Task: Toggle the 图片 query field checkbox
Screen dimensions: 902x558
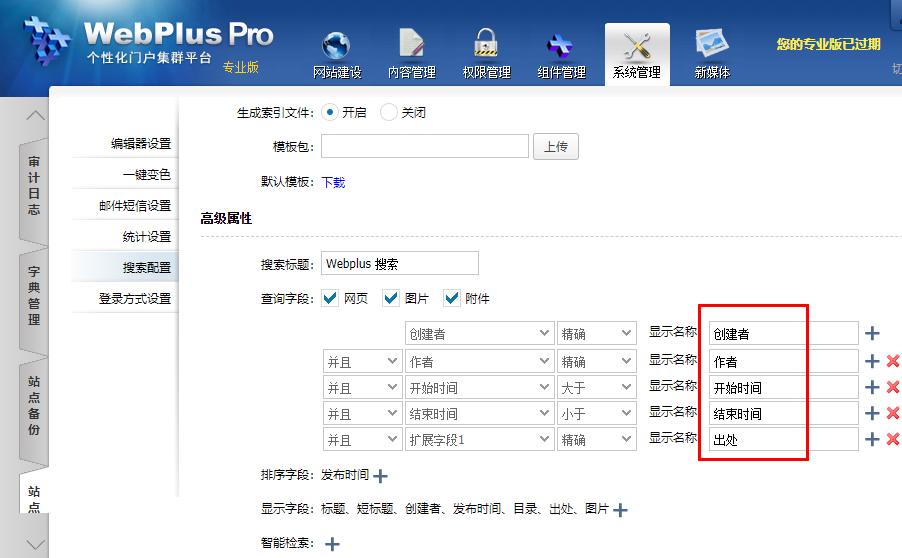Action: pyautogui.click(x=391, y=298)
